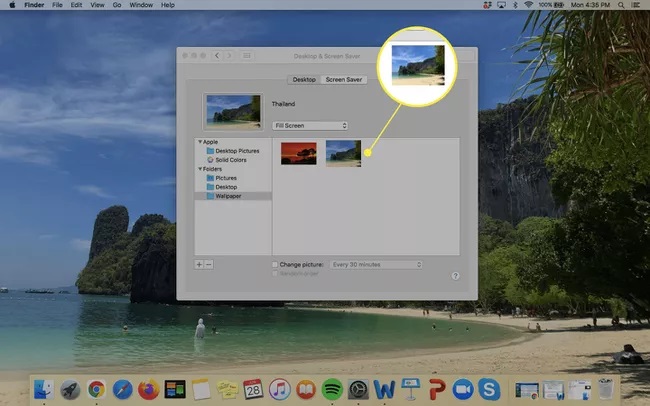Launch Zoom from the Dock
The height and width of the screenshot is (406, 650).
click(463, 390)
